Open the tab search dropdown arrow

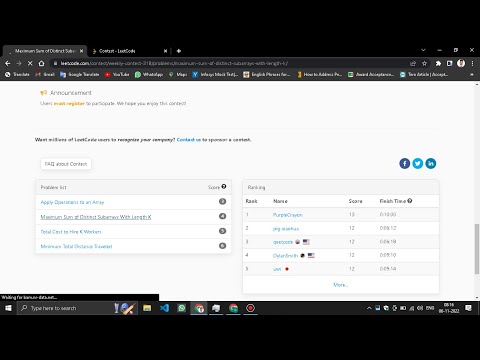(x=423, y=50)
